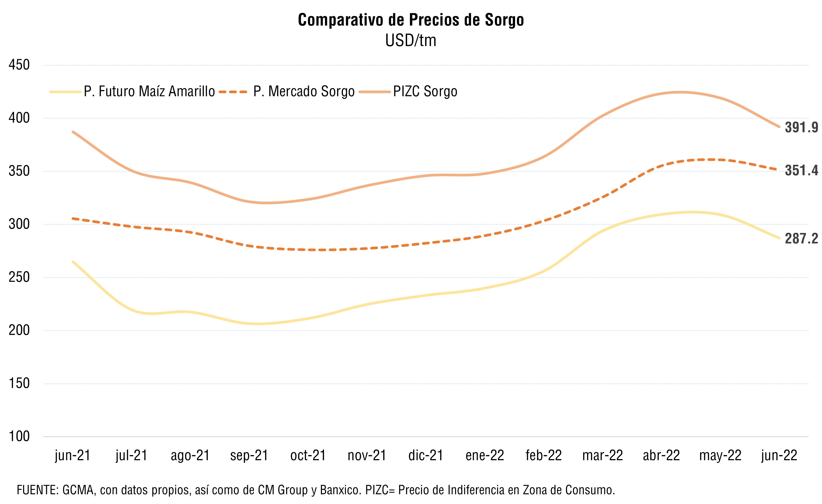Click the 287.2 data label
The width and height of the screenshot is (822, 504).
click(801, 239)
